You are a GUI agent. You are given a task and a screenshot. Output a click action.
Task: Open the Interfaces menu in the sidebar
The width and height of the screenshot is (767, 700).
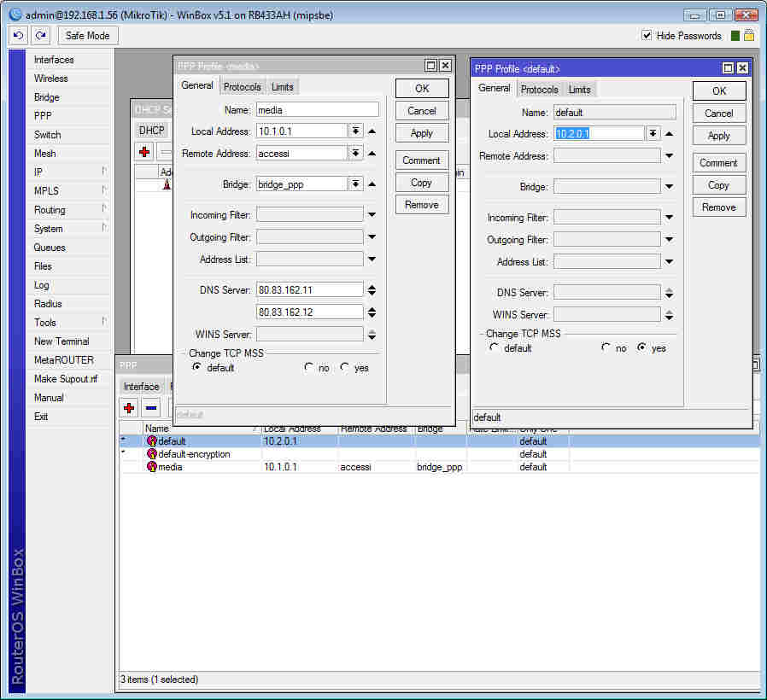[54, 60]
